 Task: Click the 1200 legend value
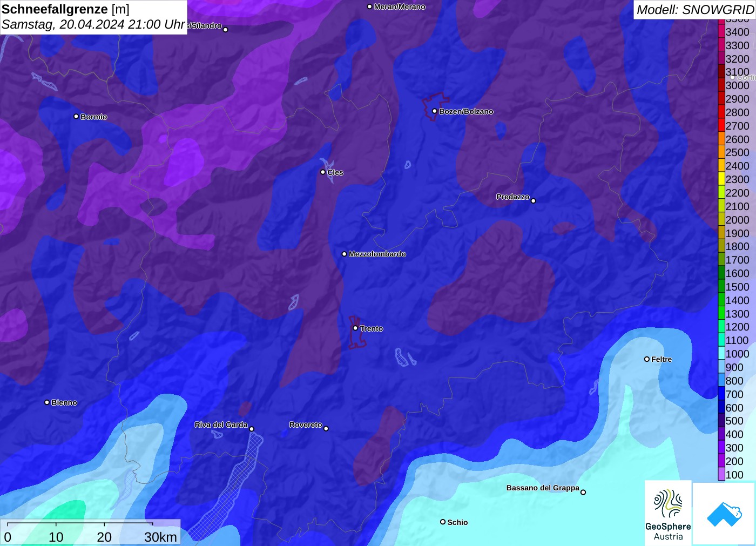point(737,327)
